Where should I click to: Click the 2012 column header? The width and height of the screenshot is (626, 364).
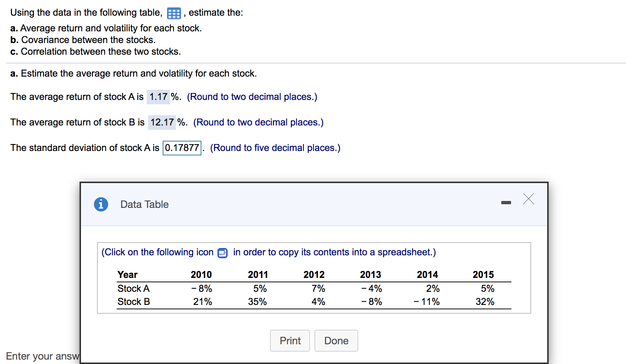tap(314, 274)
